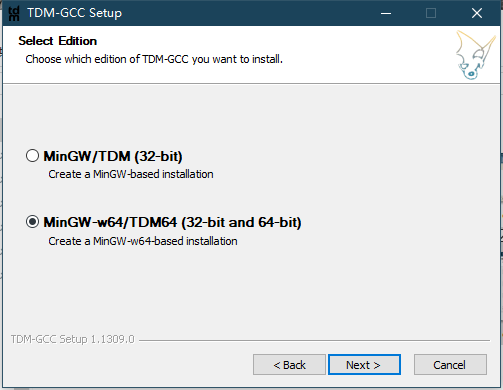
Task: Close the TDM-GCC Setup dialog
Action: coord(477,13)
